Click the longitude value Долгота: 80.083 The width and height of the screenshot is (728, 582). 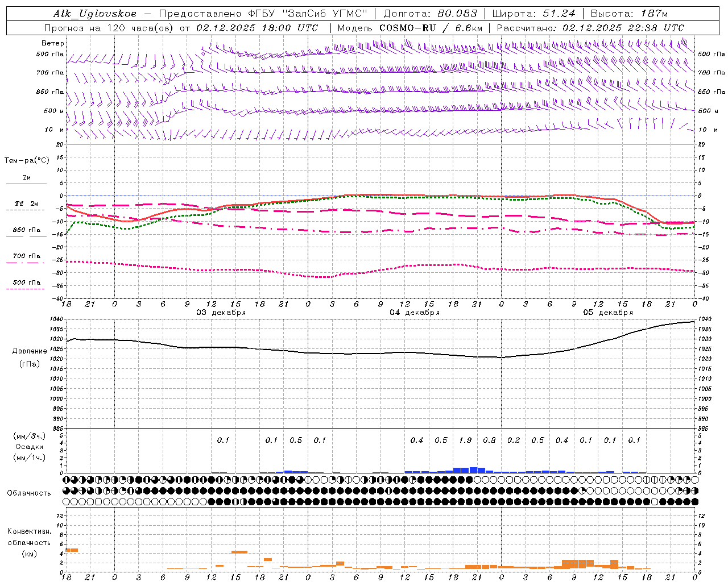pos(430,14)
